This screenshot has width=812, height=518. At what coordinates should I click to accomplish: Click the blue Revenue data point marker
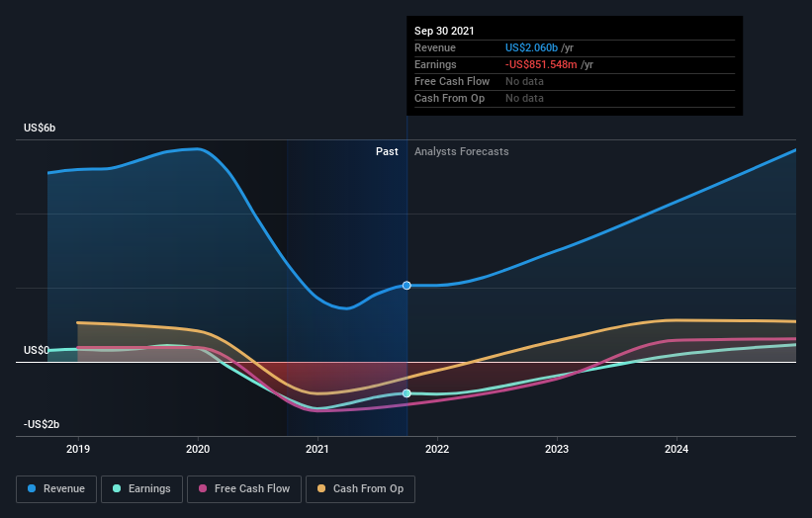point(406,286)
